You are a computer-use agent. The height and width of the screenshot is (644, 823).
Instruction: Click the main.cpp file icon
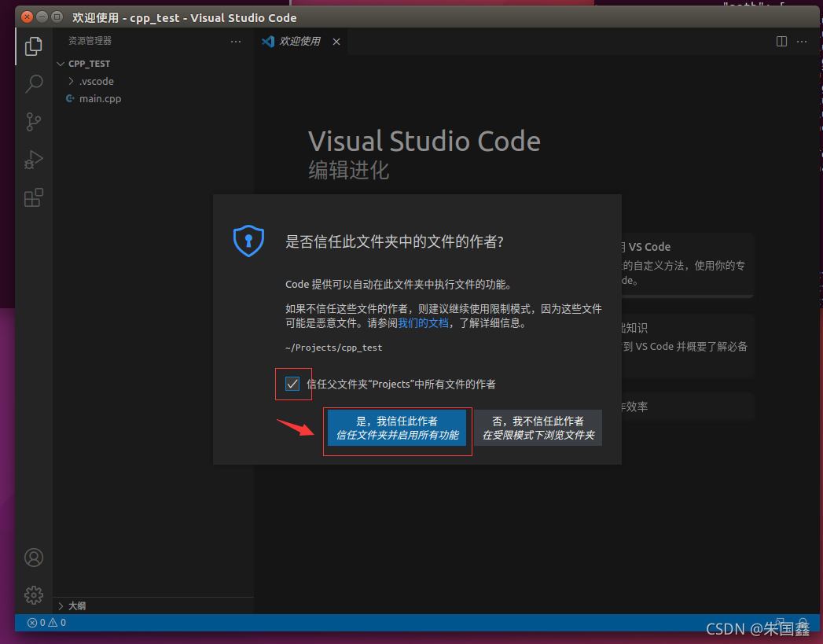click(x=70, y=98)
